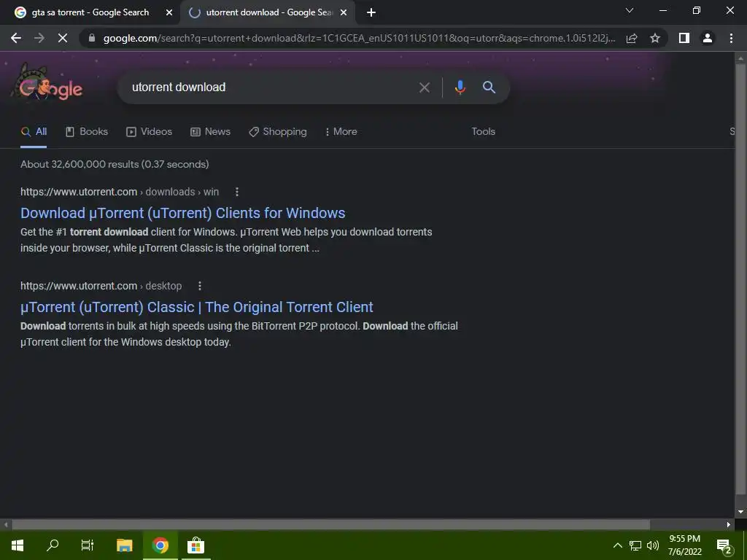Click the Chrome taskbar icon
The height and width of the screenshot is (560, 747).
[160, 545]
